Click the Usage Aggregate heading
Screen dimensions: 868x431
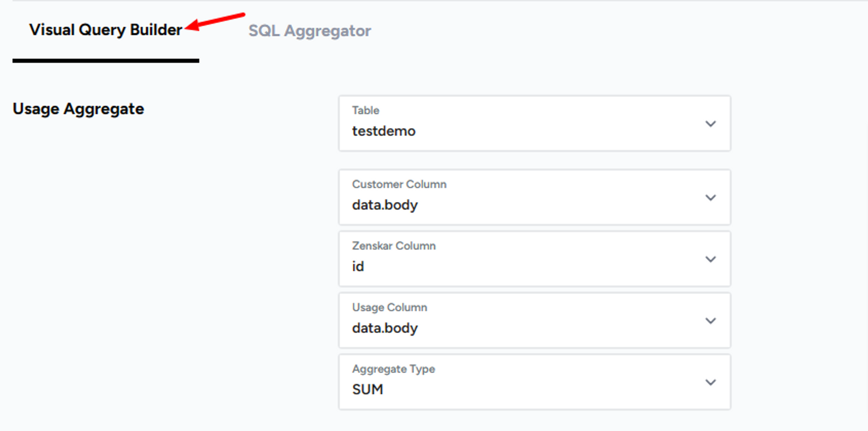tap(78, 109)
